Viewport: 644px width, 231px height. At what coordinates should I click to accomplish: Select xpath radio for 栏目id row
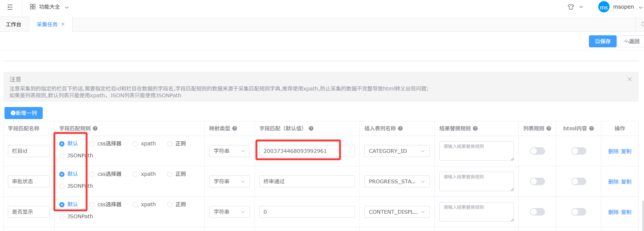135,144
